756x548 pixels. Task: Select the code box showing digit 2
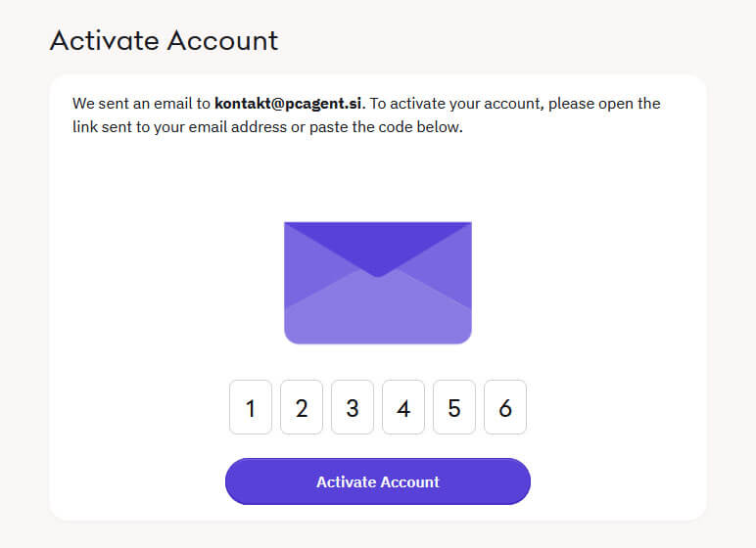[x=302, y=407]
